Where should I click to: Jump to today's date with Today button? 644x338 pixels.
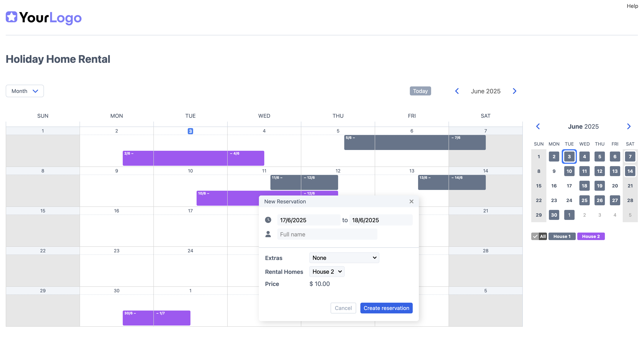420,91
